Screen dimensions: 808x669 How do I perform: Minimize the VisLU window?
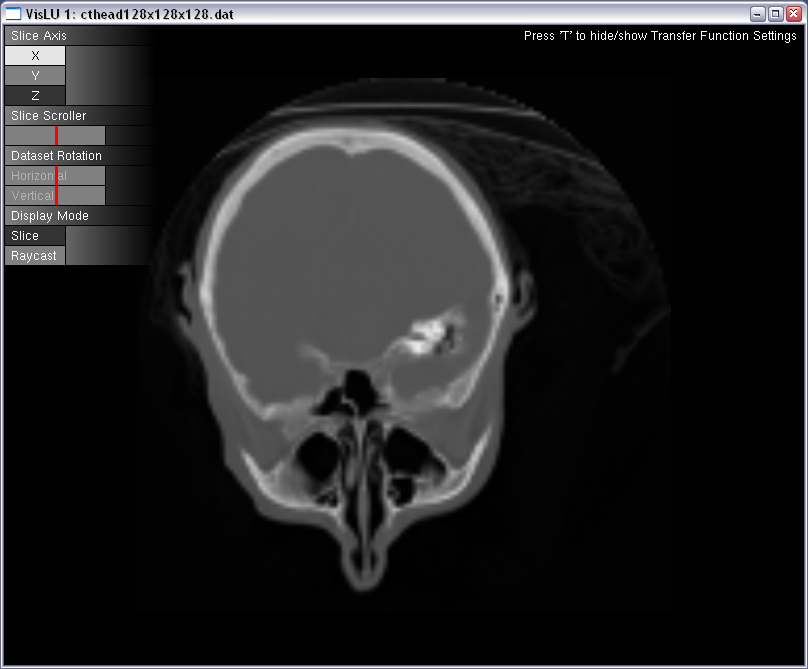(758, 14)
